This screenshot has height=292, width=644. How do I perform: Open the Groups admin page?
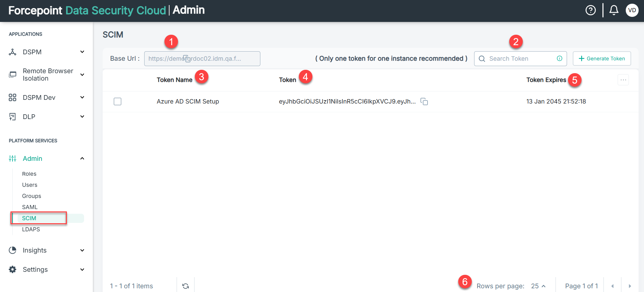(32, 196)
